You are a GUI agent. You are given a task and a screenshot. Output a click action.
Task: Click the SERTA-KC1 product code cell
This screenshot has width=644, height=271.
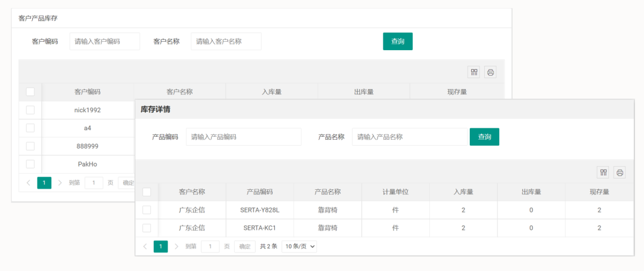tap(259, 228)
